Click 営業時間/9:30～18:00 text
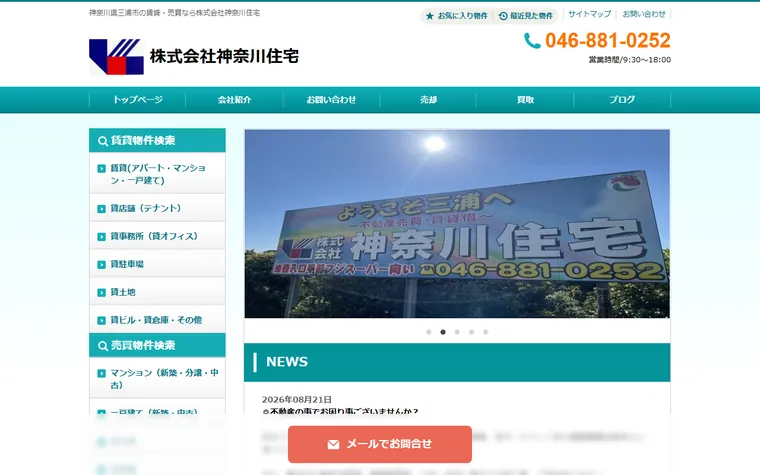Viewport: 760px width, 475px height. click(x=630, y=60)
